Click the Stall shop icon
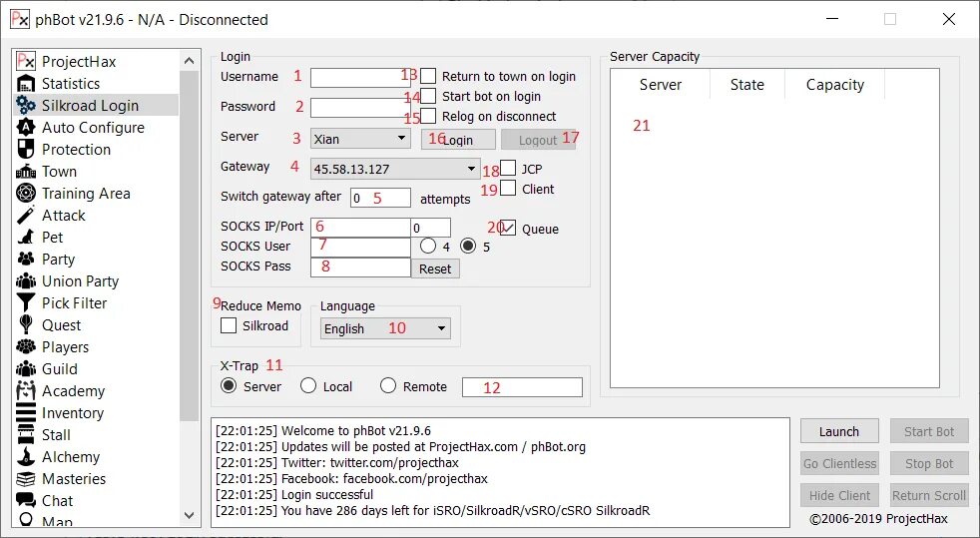Image resolution: width=980 pixels, height=538 pixels. click(26, 435)
